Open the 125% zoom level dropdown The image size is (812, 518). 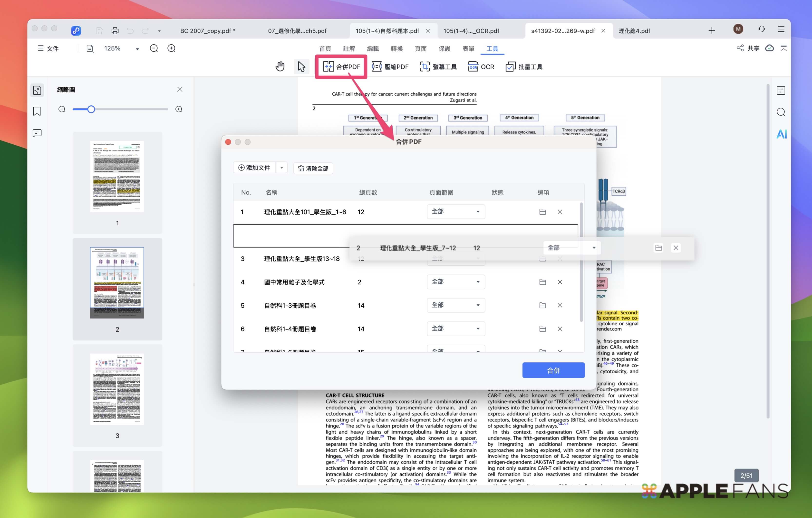tap(137, 49)
